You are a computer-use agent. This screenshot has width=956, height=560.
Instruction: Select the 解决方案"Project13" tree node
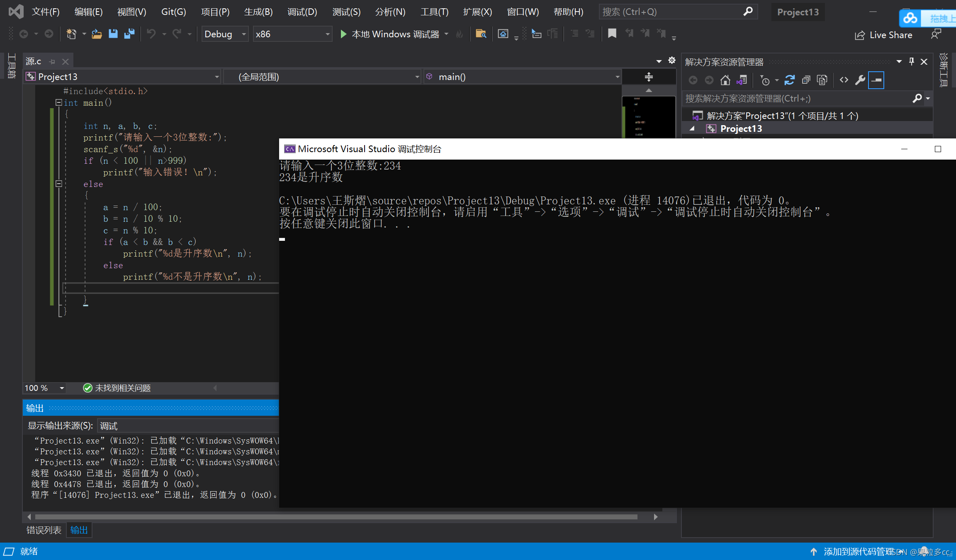[x=782, y=116]
